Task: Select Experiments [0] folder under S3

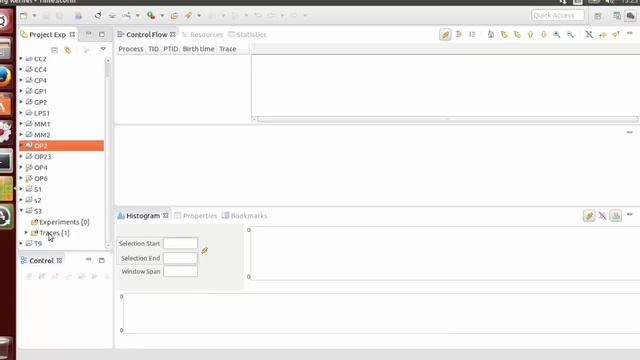Action: 60,222
